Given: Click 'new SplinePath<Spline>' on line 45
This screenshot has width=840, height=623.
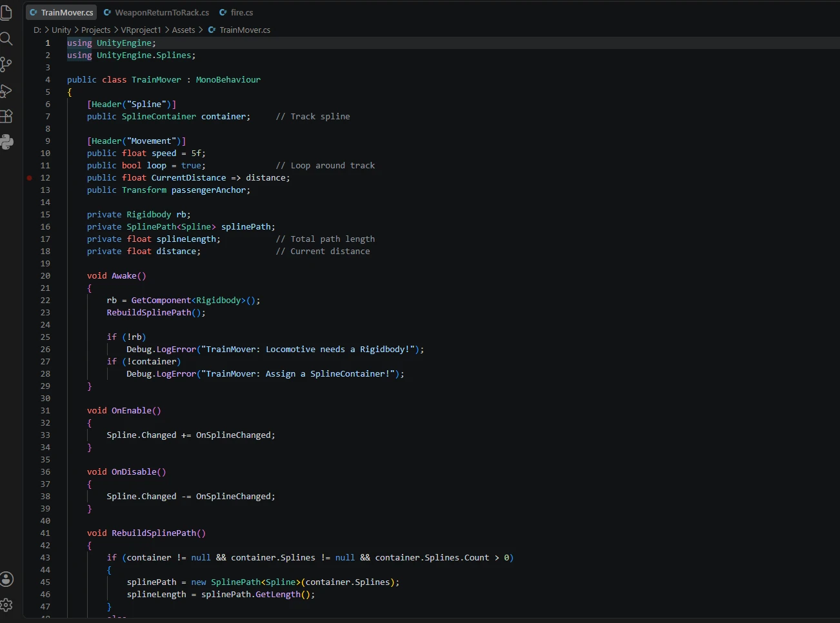Looking at the screenshot, I should coord(246,582).
